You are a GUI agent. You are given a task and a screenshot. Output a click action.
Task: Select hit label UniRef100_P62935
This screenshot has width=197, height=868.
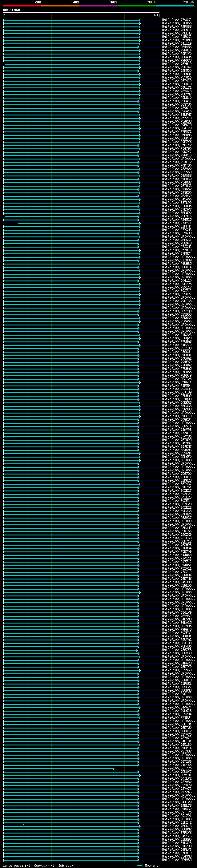click(177, 626)
